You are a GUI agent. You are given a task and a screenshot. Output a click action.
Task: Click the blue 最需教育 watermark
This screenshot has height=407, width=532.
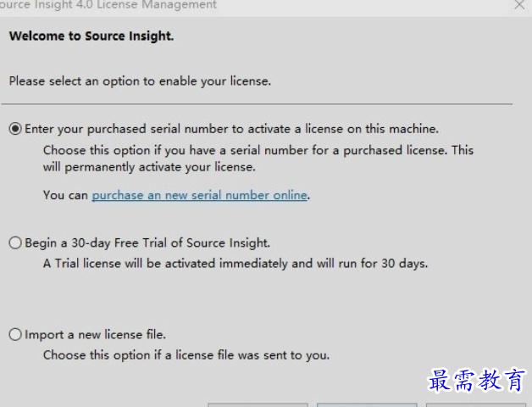coord(476,380)
